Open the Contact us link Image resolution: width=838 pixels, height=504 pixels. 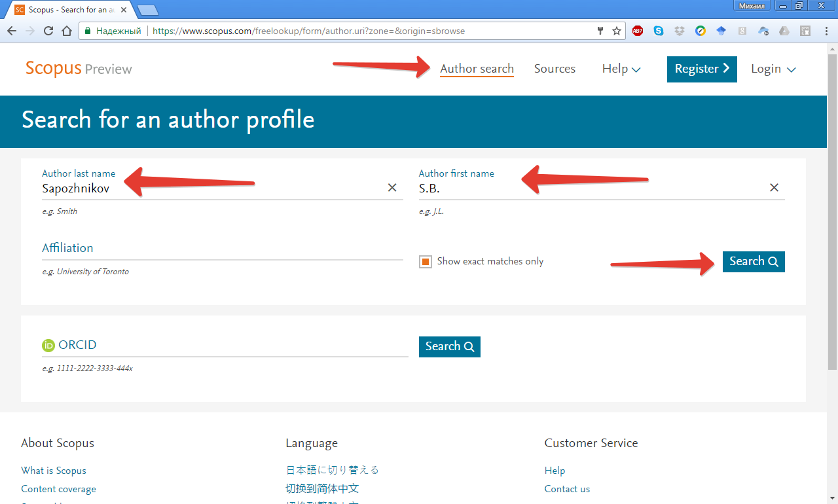click(x=567, y=489)
